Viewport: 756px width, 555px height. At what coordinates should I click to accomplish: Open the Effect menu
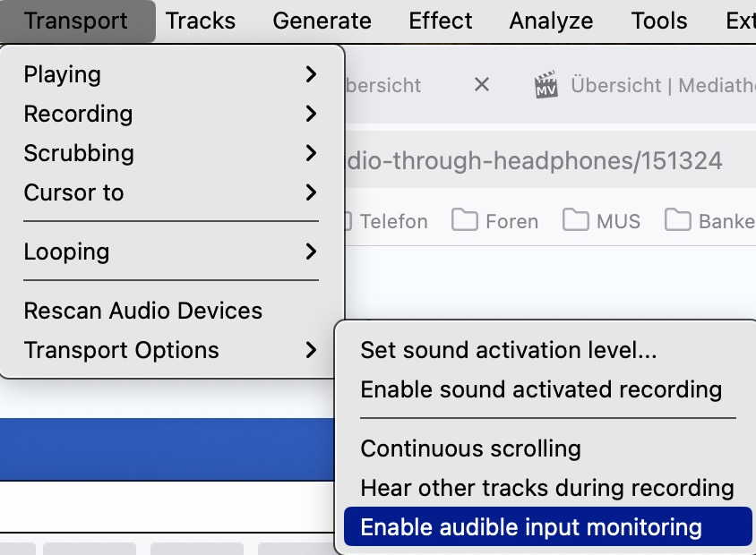tap(440, 21)
